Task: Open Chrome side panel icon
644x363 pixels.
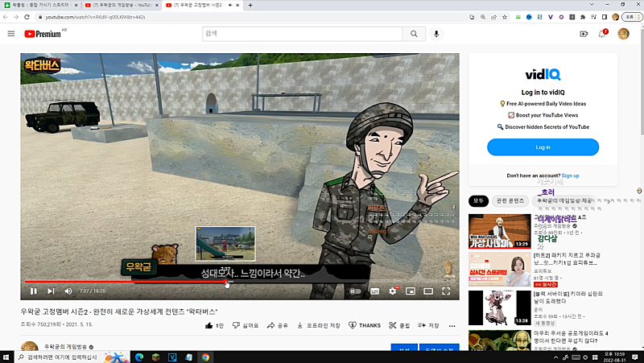Action: click(x=605, y=17)
